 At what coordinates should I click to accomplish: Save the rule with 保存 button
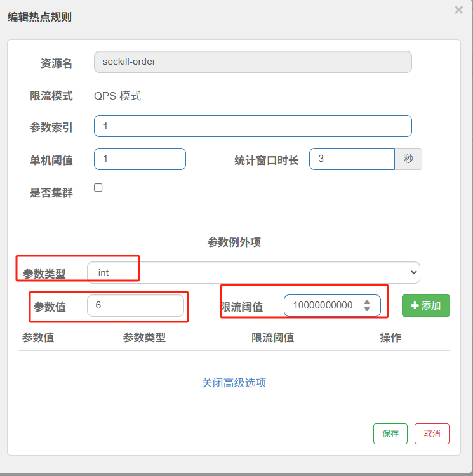(390, 433)
